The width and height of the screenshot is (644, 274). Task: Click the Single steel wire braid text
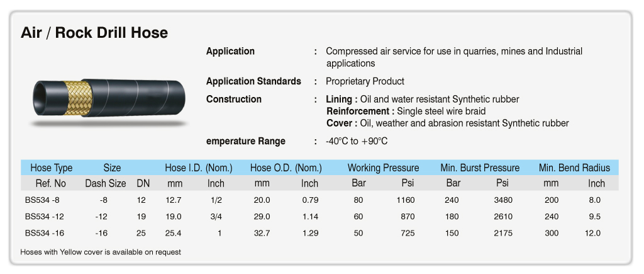click(441, 111)
